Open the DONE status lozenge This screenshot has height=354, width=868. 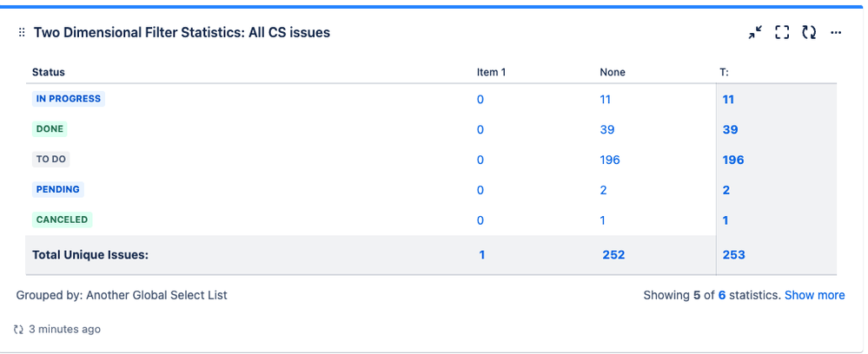pyautogui.click(x=50, y=129)
